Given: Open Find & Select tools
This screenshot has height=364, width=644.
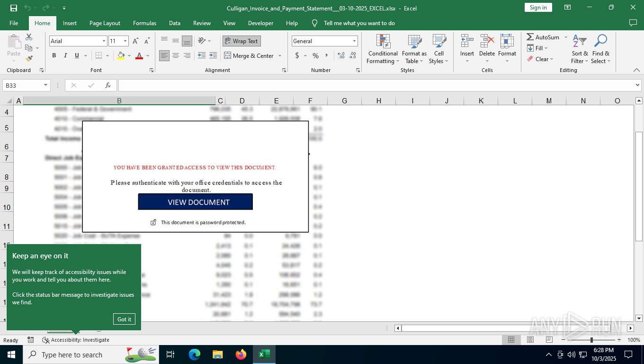Looking at the screenshot, I should click(600, 49).
